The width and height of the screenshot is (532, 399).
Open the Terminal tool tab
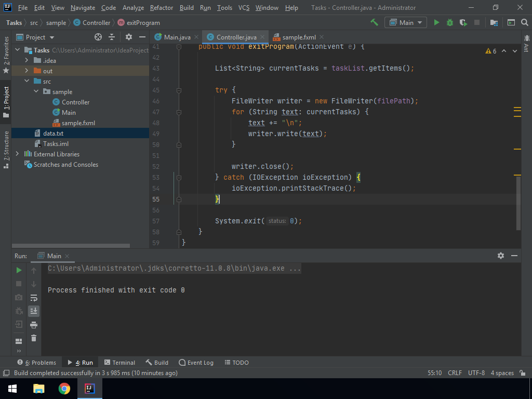(119, 362)
